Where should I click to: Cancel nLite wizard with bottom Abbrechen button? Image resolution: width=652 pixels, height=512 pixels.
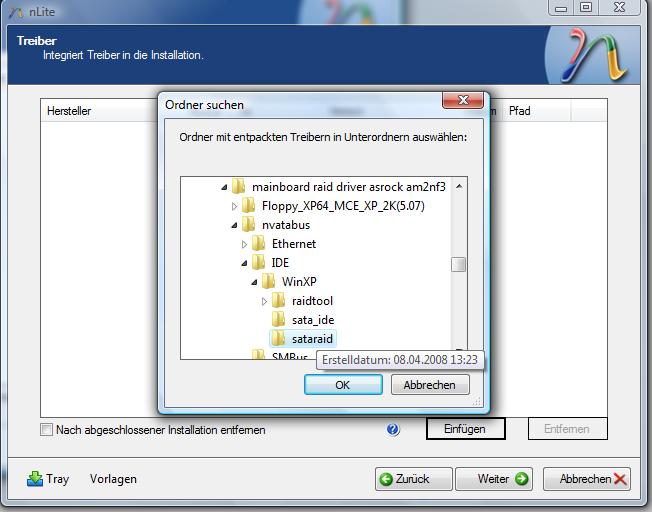click(587, 479)
